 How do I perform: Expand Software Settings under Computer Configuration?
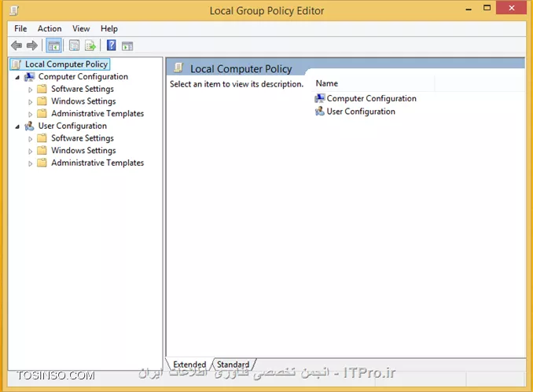[30, 90]
